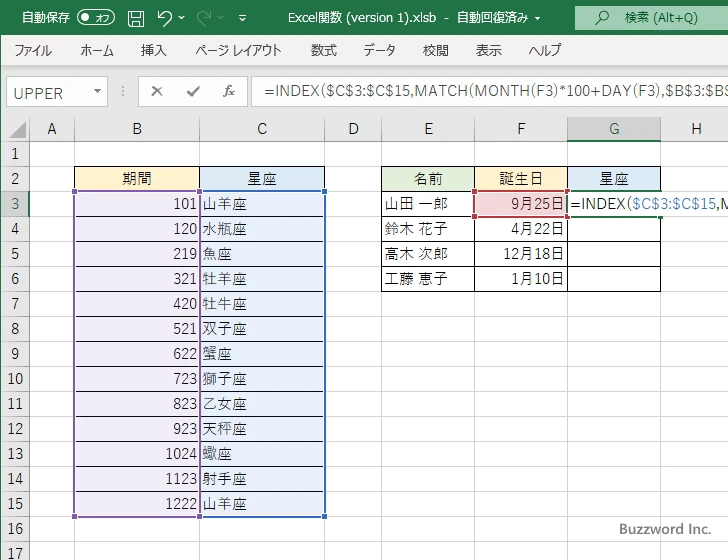Click the search box 検索 (Alt+Q)
The width and height of the screenshot is (728, 560).
tap(651, 18)
